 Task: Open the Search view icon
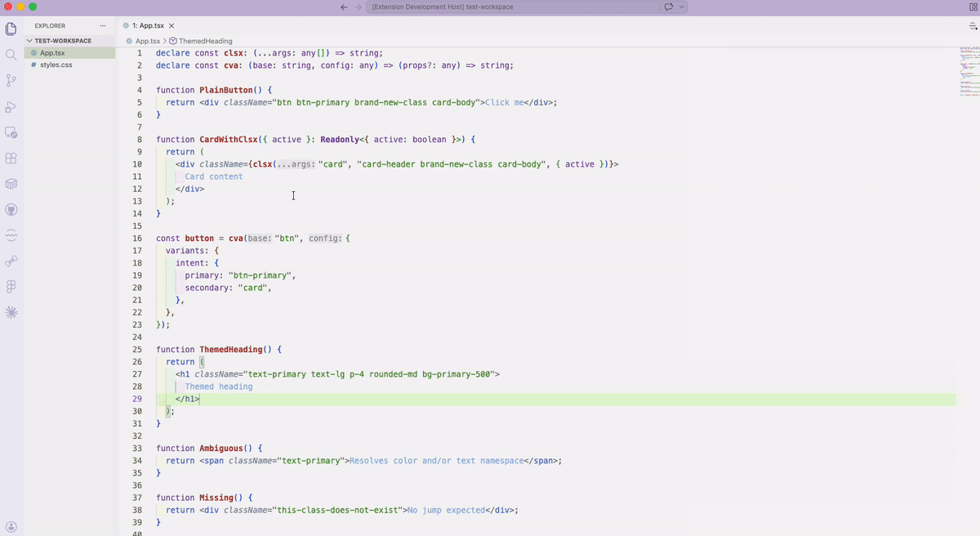(11, 55)
